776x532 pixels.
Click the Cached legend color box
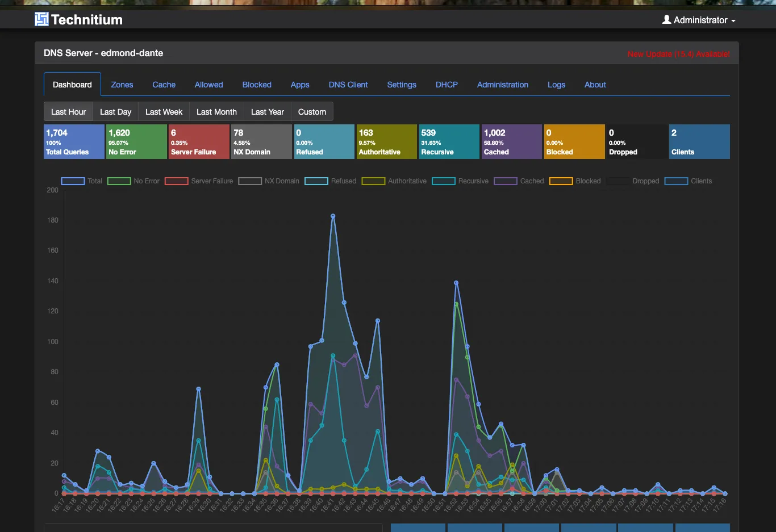pyautogui.click(x=506, y=181)
